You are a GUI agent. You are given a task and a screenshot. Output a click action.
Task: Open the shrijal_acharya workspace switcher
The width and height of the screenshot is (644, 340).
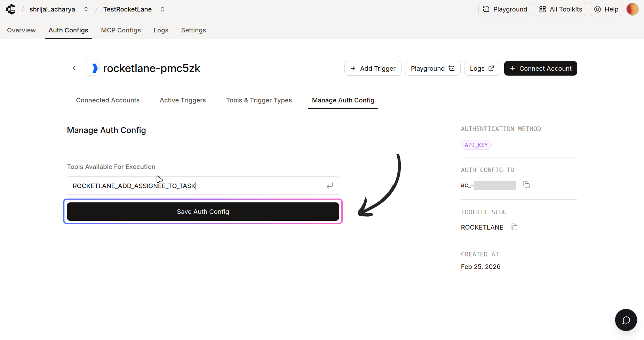pos(86,9)
